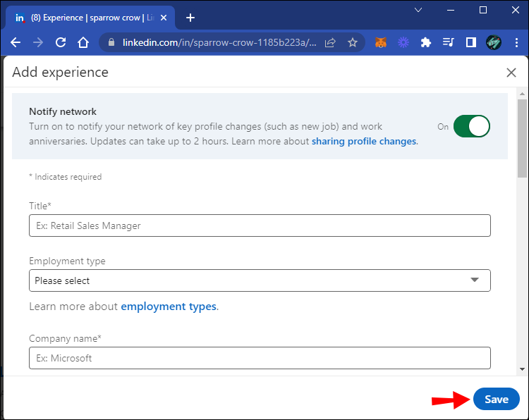The width and height of the screenshot is (529, 420).
Task: Reload the LinkedIn page
Action: 61,42
